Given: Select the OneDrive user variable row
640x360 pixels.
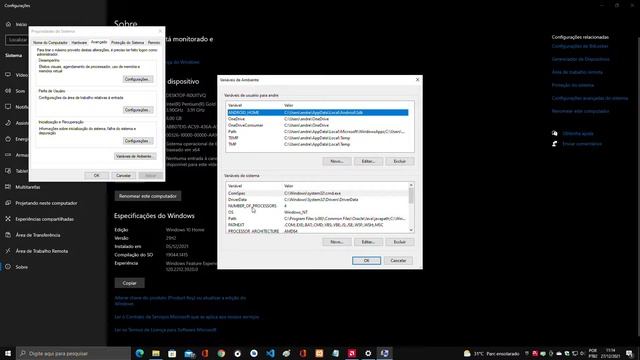Looking at the screenshot, I should (x=318, y=119).
